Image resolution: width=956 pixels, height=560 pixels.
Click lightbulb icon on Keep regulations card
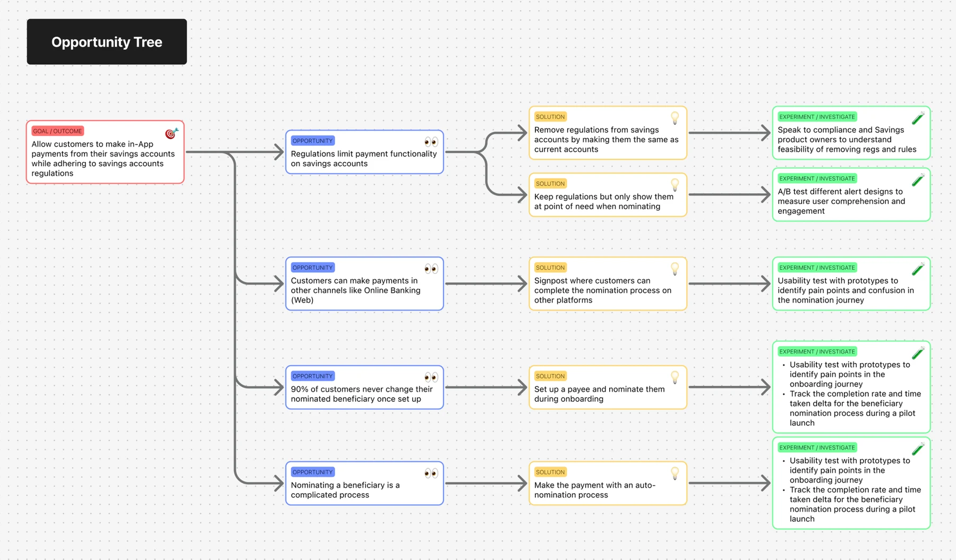point(675,185)
